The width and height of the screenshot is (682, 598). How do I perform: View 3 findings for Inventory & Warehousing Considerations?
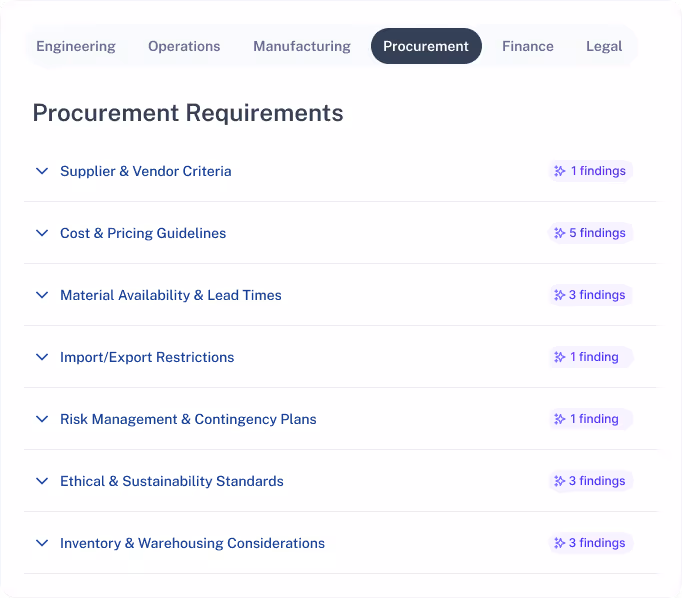click(590, 543)
